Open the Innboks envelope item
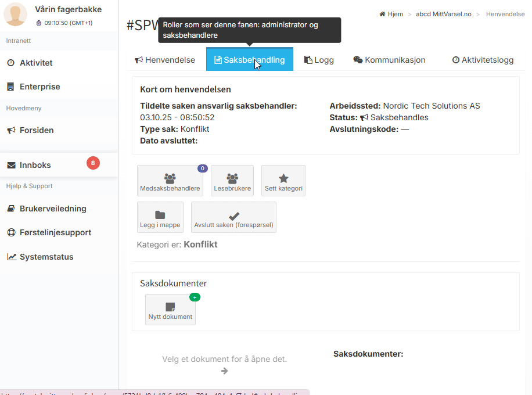 point(35,165)
